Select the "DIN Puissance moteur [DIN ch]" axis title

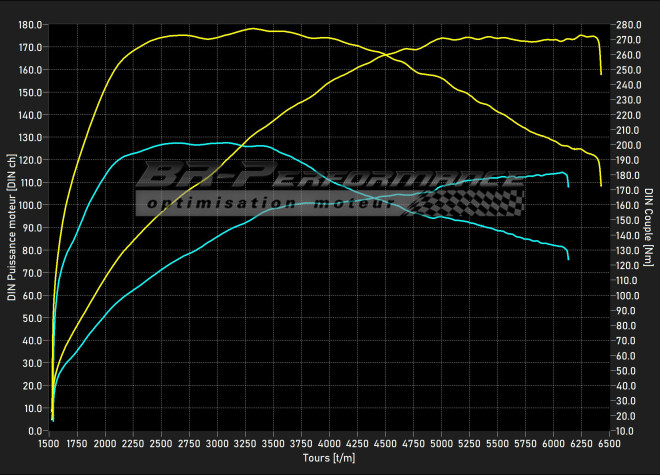pyautogui.click(x=11, y=228)
